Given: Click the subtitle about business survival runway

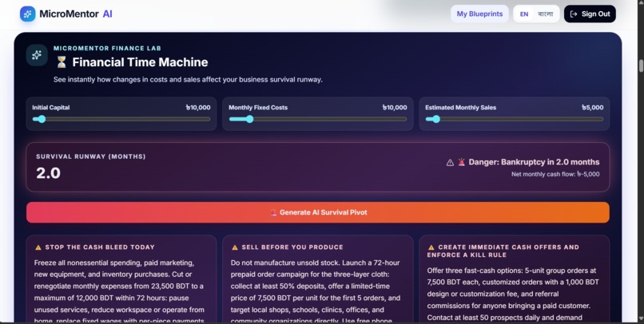Looking at the screenshot, I should tap(188, 80).
